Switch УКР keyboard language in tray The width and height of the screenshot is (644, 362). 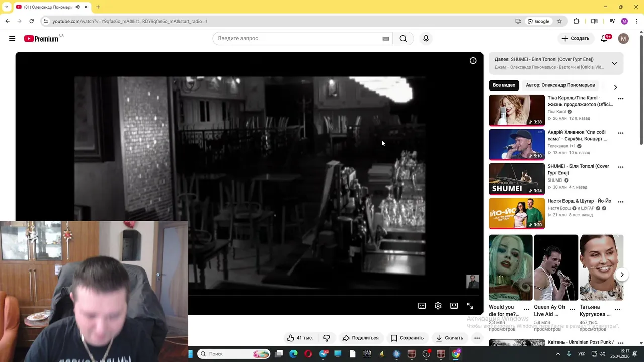pos(582,354)
